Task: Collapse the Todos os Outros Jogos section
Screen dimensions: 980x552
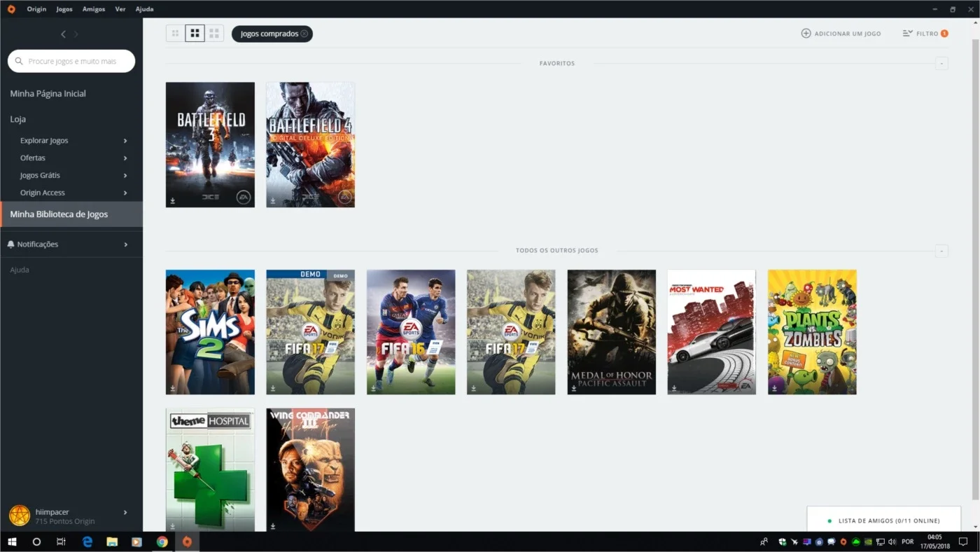Action: point(941,251)
